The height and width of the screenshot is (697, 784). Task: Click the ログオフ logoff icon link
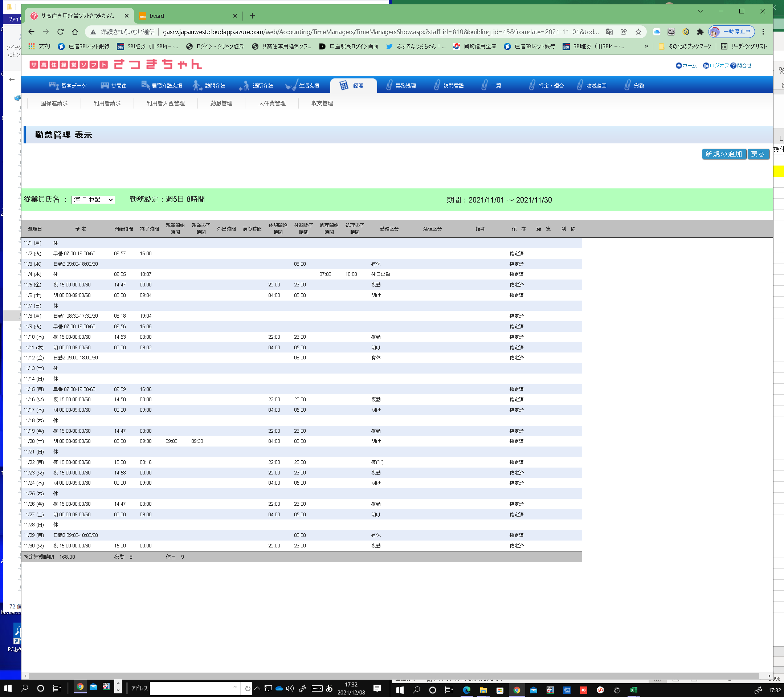click(706, 66)
